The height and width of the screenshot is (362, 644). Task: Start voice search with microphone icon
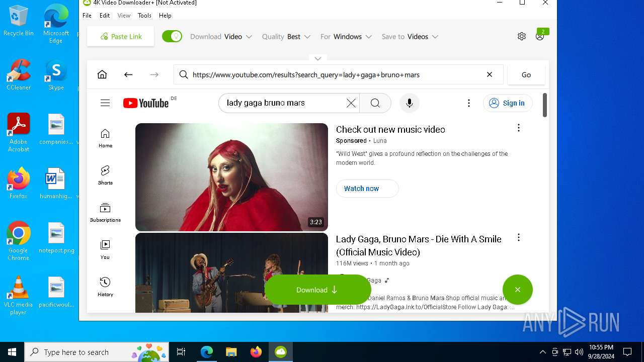tap(410, 103)
